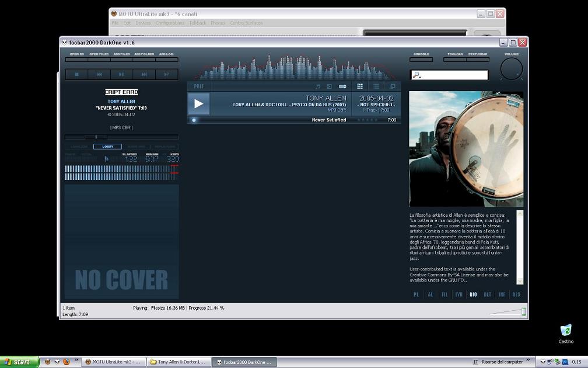This screenshot has width=588, height=368.
Task: Click the album title PSYCO ON DA BUS
Action: coord(289,105)
